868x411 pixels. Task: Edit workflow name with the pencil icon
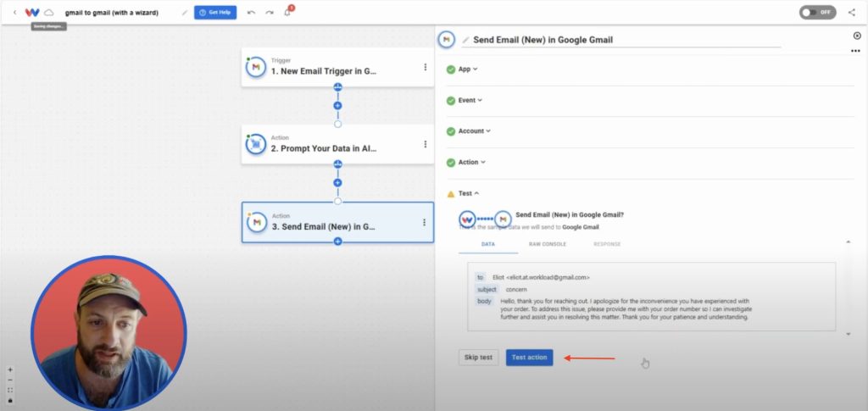(x=184, y=12)
